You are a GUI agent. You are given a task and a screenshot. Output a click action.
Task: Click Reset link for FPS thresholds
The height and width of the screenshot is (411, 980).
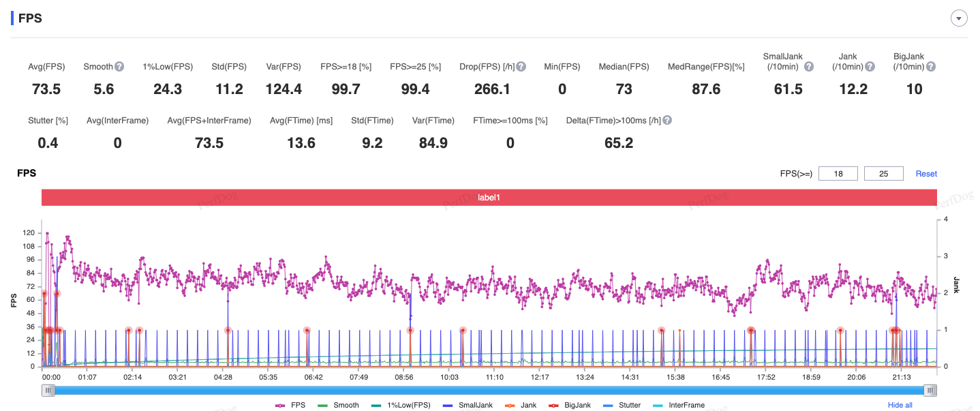coord(925,174)
